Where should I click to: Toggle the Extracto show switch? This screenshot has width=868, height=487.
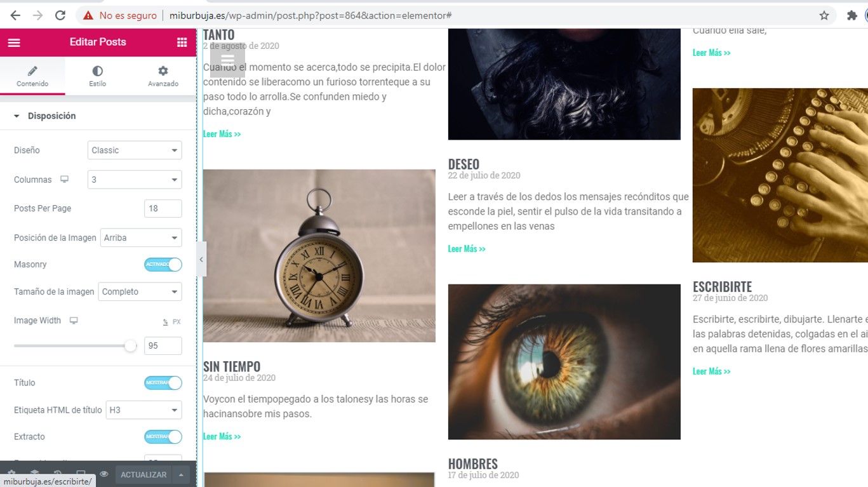163,437
